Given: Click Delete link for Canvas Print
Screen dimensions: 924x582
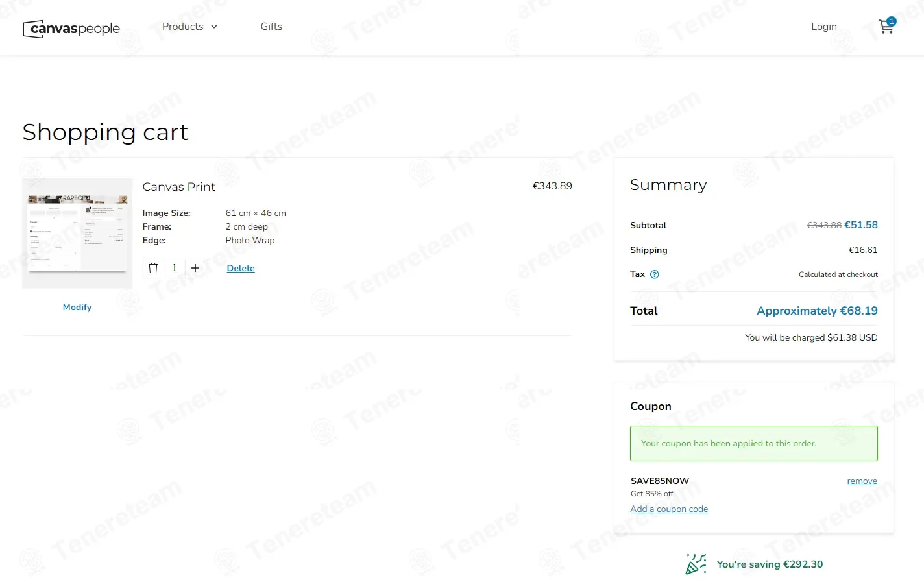Looking at the screenshot, I should point(241,268).
